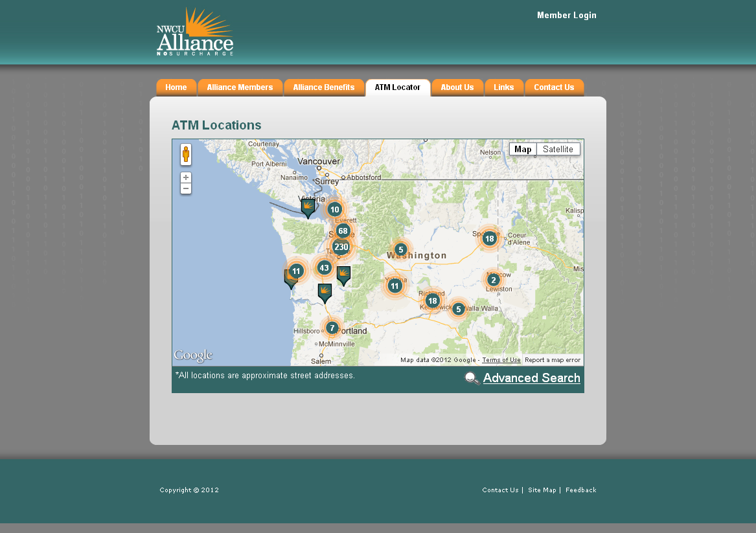Open the cluster marker 2 near Lewiston
This screenshot has width=756, height=533.
click(x=493, y=280)
